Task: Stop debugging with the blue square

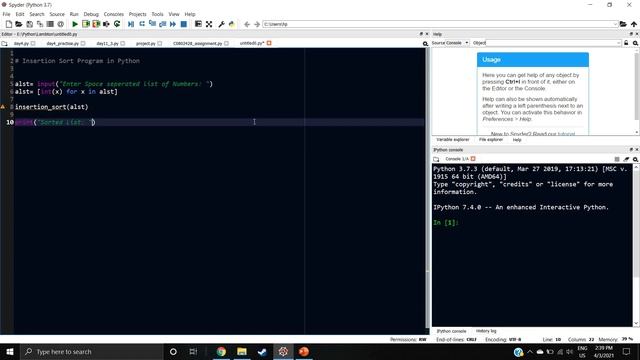Action: (x=184, y=24)
